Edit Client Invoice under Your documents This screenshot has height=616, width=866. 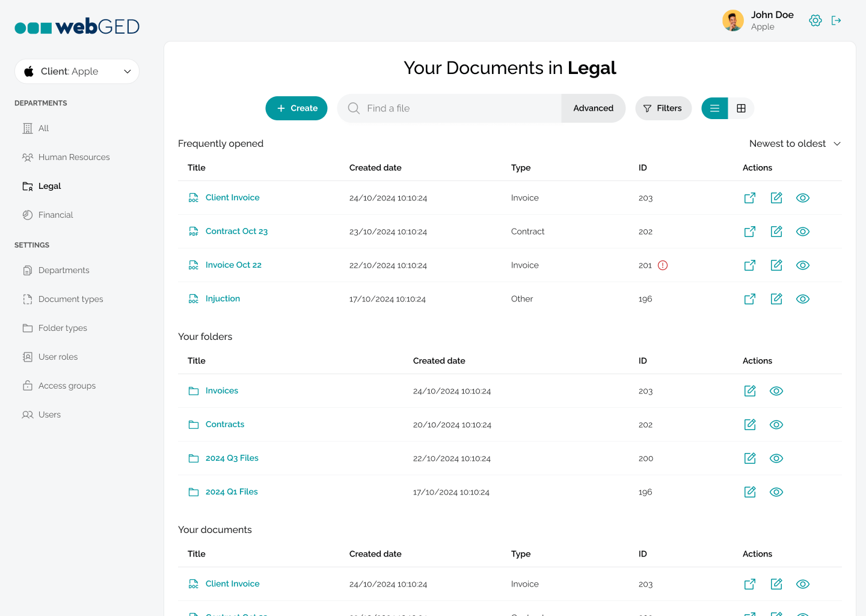coord(776,584)
